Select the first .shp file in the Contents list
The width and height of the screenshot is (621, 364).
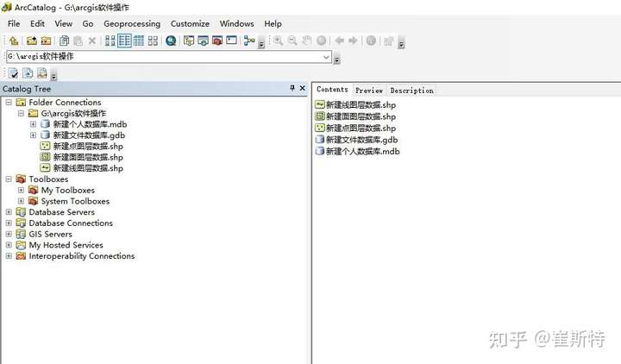355,104
